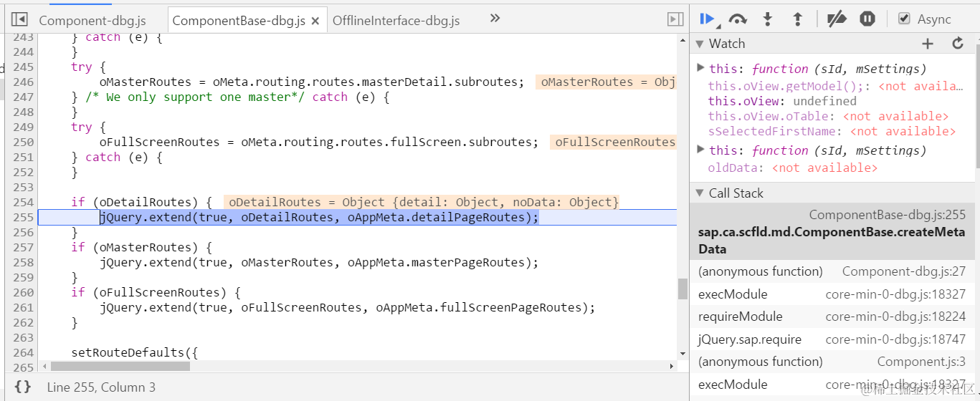Select execModule frame at core-min-0-dbg.js:18327
This screenshot has width=980, height=401.
pyautogui.click(x=832, y=294)
